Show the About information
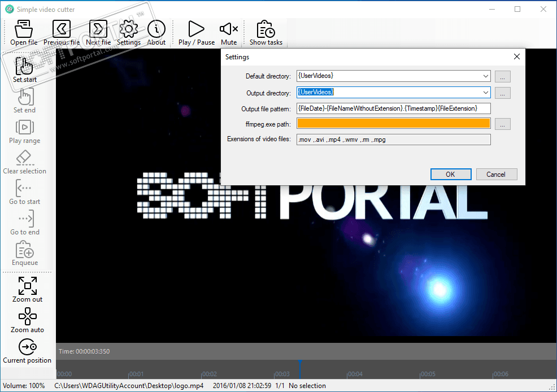The image size is (557, 392). [x=156, y=33]
